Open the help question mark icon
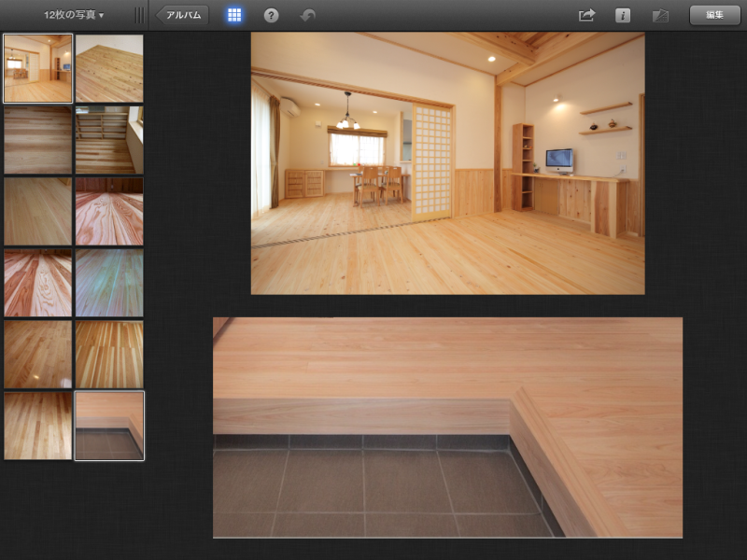 [271, 15]
